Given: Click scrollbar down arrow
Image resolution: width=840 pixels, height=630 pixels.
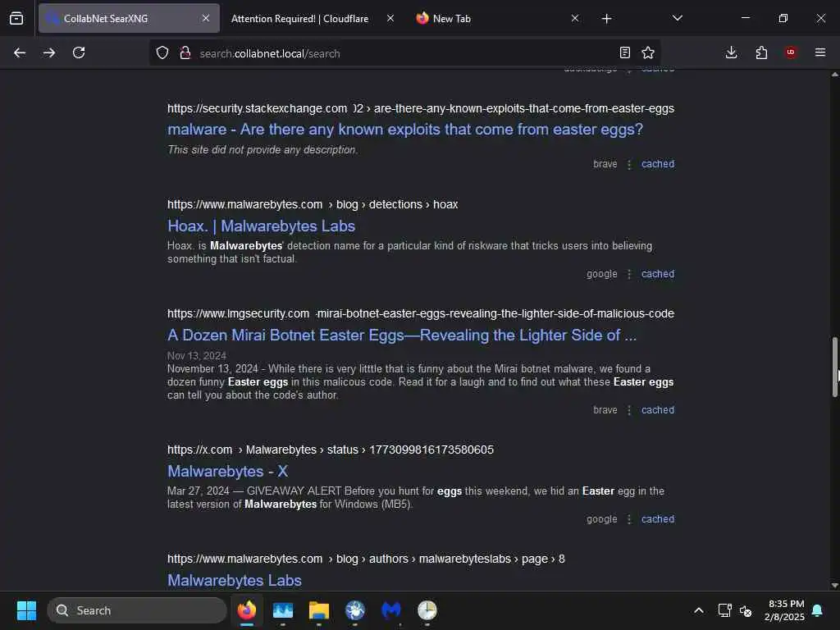Looking at the screenshot, I should point(834,585).
